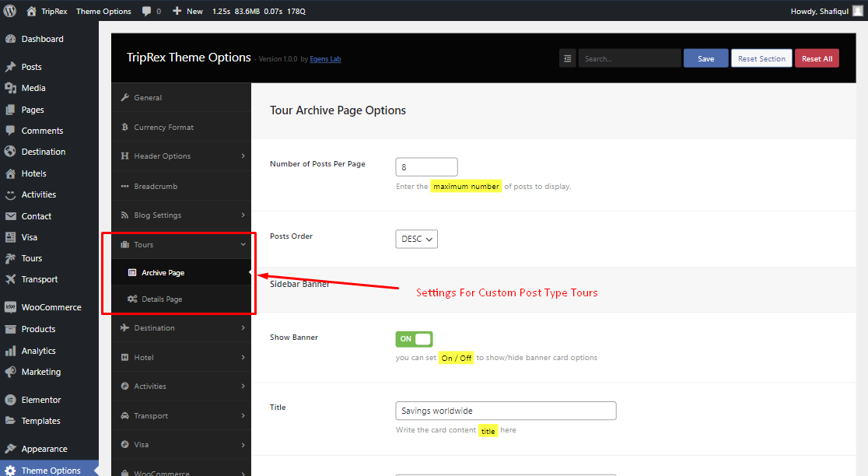Expand Visa options section arrow

click(243, 445)
